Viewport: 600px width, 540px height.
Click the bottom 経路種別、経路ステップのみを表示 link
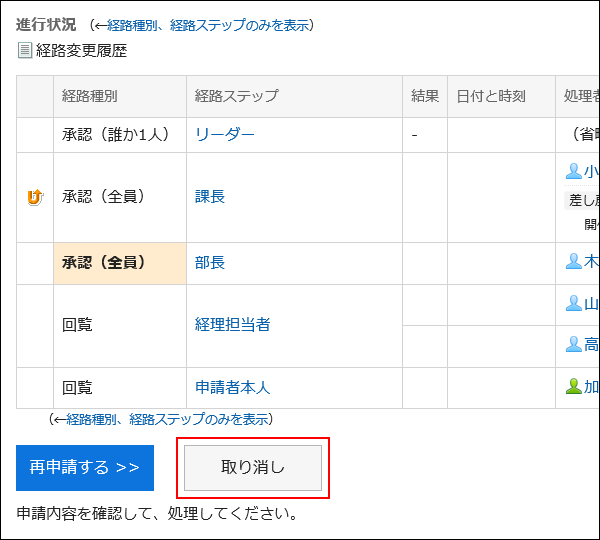(x=167, y=419)
